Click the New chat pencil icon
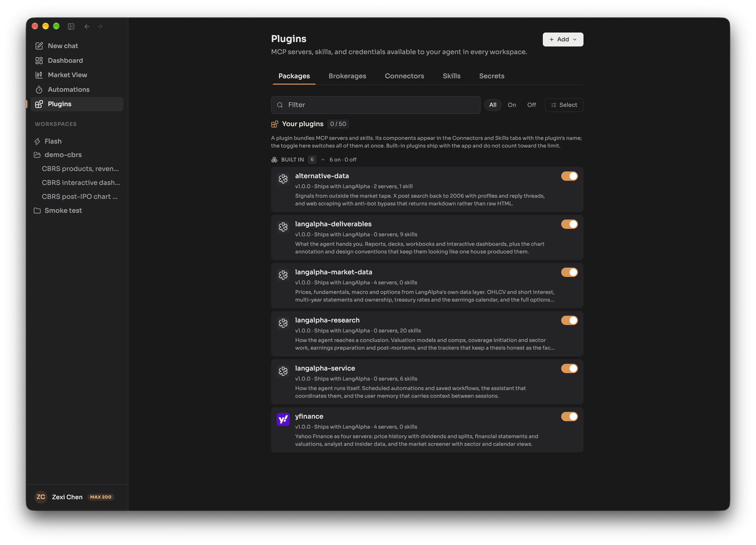Image resolution: width=756 pixels, height=545 pixels. pos(39,46)
